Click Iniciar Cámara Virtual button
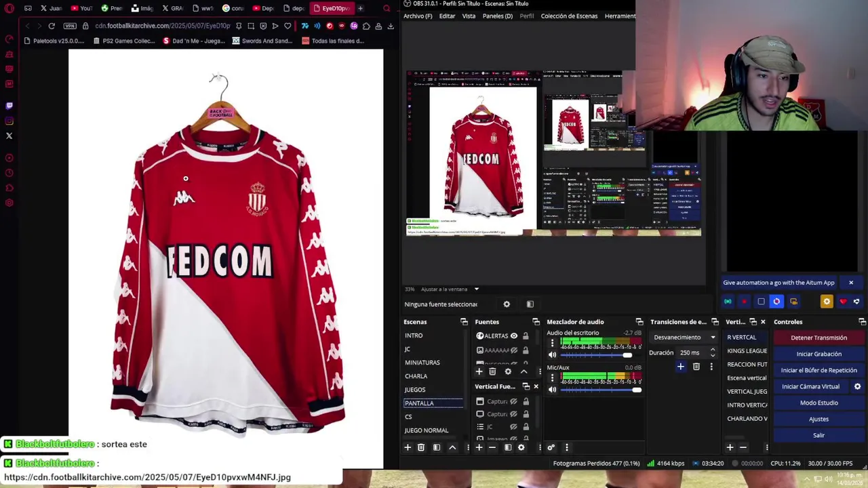This screenshot has height=488, width=868. coord(810,386)
